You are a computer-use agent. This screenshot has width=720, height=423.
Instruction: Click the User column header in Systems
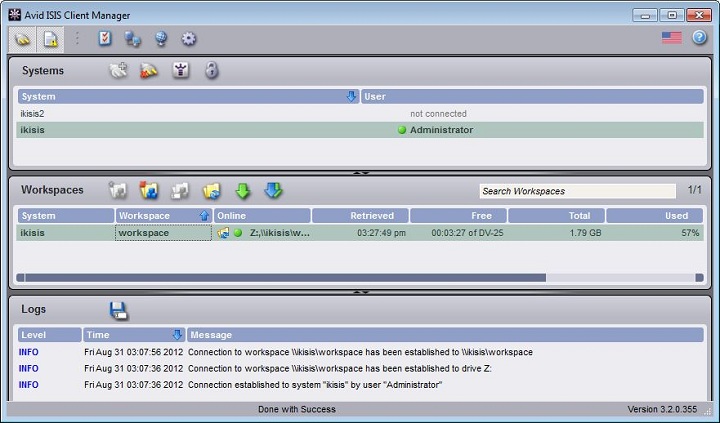[532, 96]
